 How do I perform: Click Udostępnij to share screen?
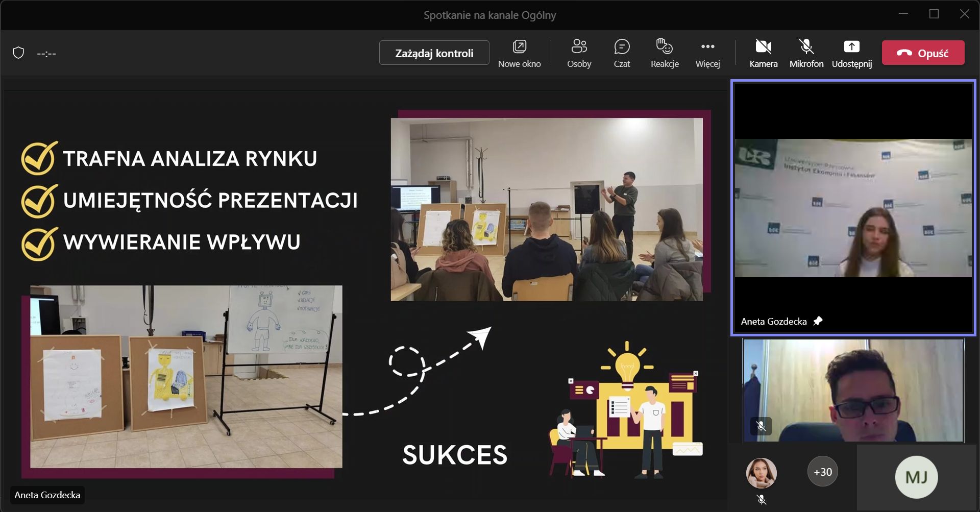851,53
